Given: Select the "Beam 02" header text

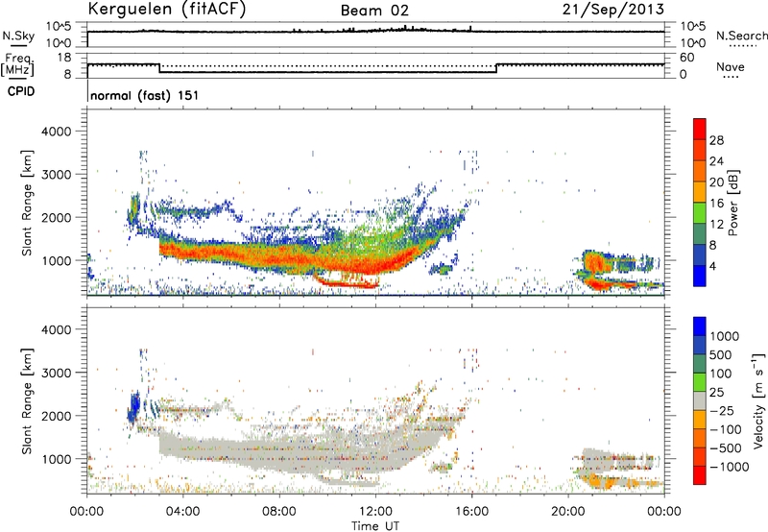Looking at the screenshot, I should coord(374,11).
